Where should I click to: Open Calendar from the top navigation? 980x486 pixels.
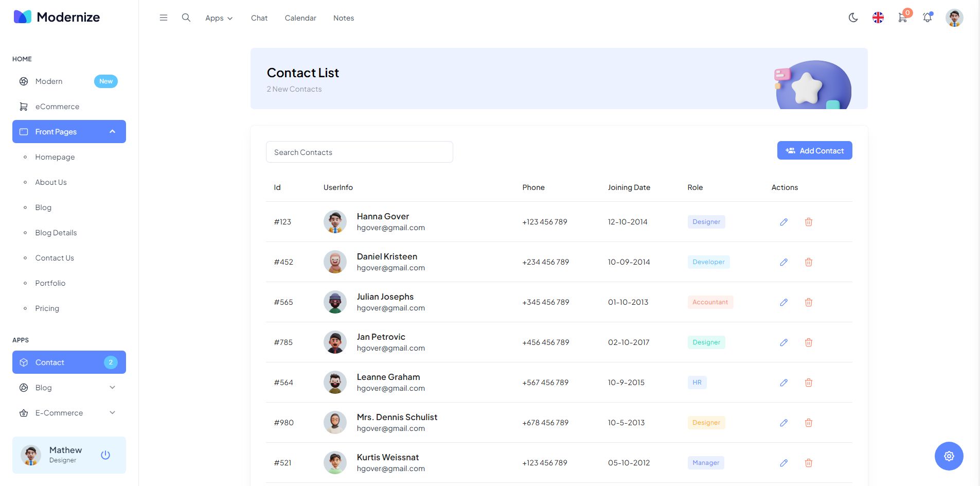coord(300,18)
